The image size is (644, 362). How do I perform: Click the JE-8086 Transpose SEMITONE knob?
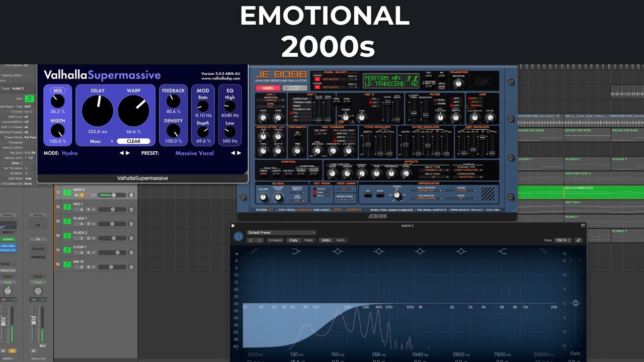[458, 83]
